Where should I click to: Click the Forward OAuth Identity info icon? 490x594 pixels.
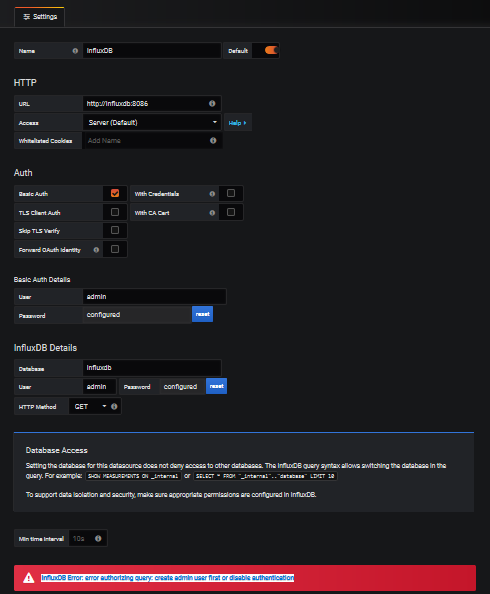pyautogui.click(x=96, y=250)
